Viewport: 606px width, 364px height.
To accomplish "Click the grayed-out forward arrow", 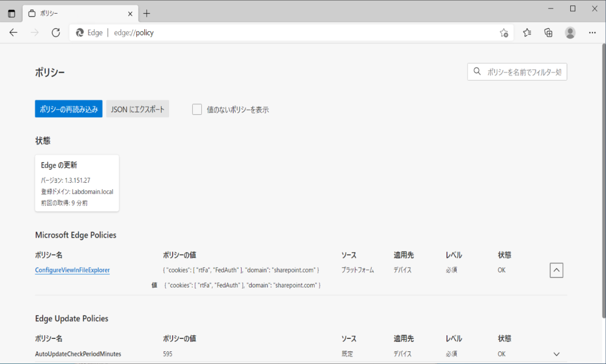I will coord(35,33).
